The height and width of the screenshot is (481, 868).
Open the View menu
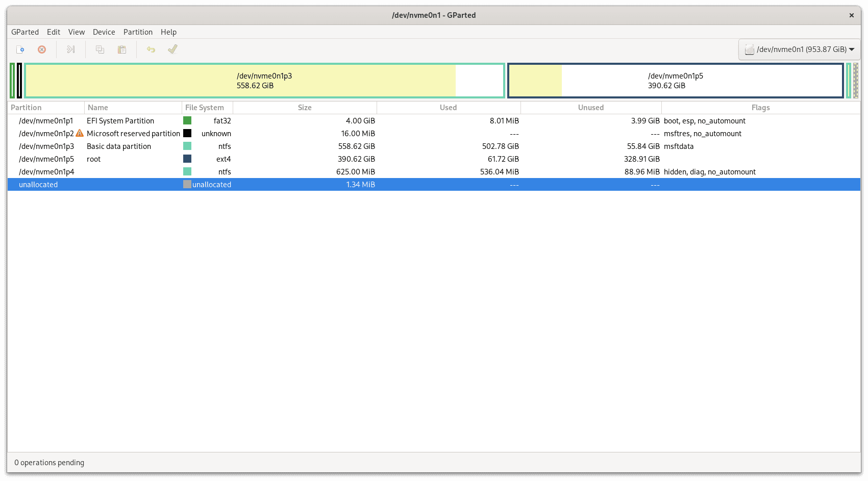point(76,32)
